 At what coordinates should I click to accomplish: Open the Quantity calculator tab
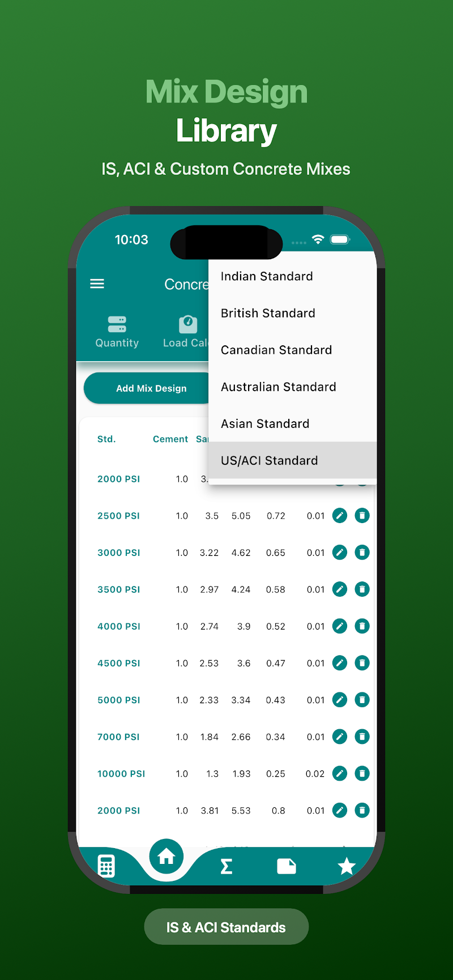pos(117,332)
